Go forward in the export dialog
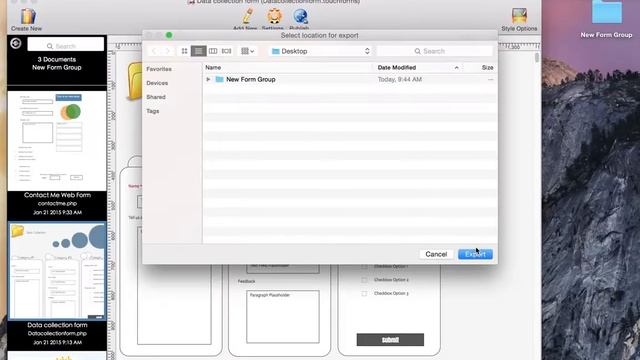The image size is (640, 360). coord(167,51)
